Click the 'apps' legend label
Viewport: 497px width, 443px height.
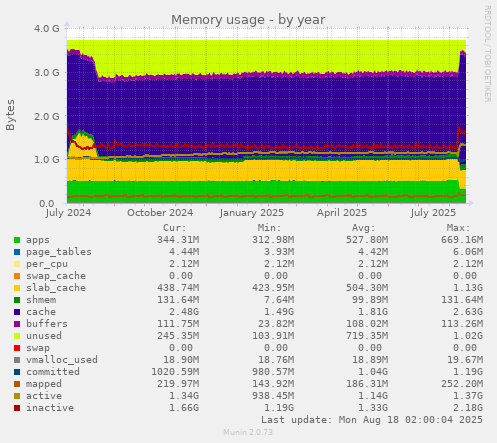click(x=38, y=240)
